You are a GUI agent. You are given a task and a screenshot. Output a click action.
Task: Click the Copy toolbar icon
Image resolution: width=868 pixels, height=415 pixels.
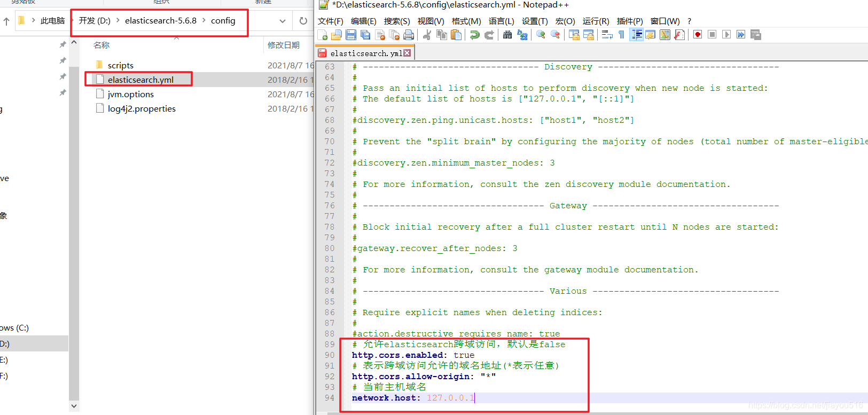(x=442, y=35)
